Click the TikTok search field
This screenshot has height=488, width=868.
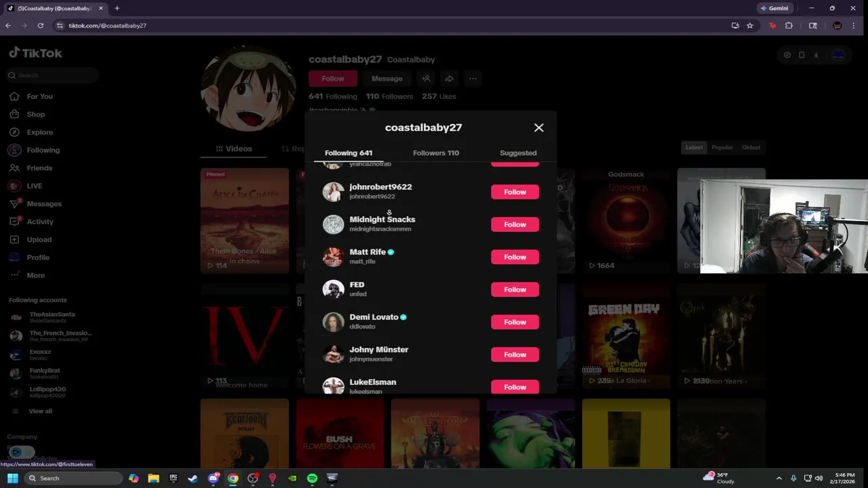click(x=53, y=75)
